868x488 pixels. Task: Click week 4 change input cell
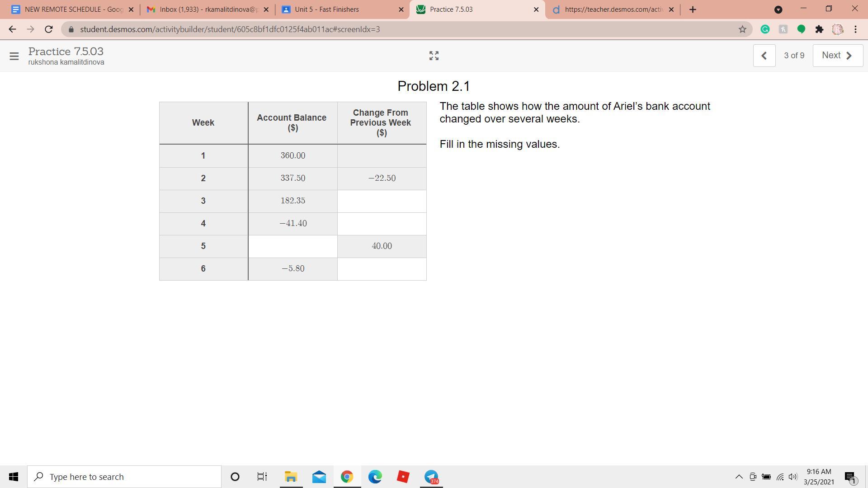coord(382,224)
